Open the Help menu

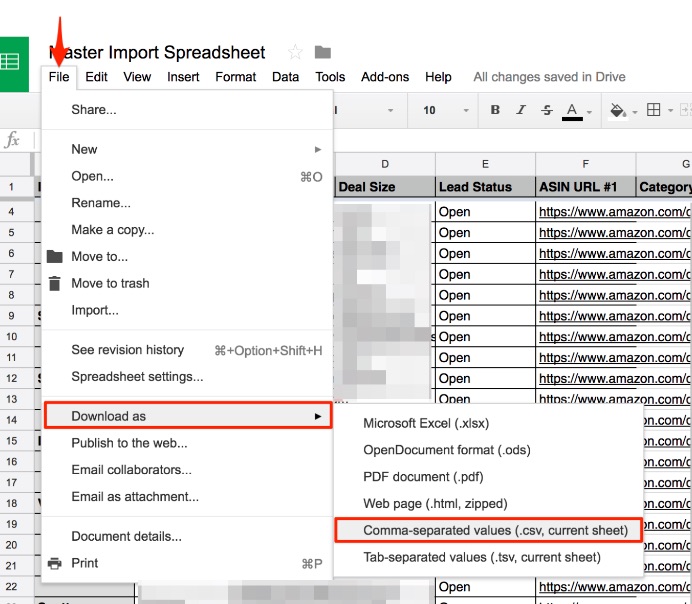(x=438, y=77)
